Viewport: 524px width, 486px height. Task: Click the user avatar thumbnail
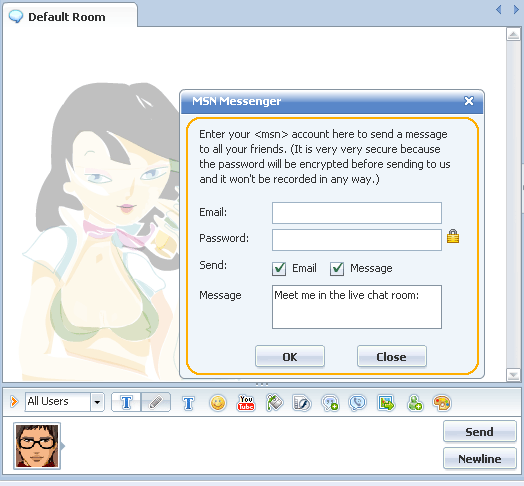point(37,446)
